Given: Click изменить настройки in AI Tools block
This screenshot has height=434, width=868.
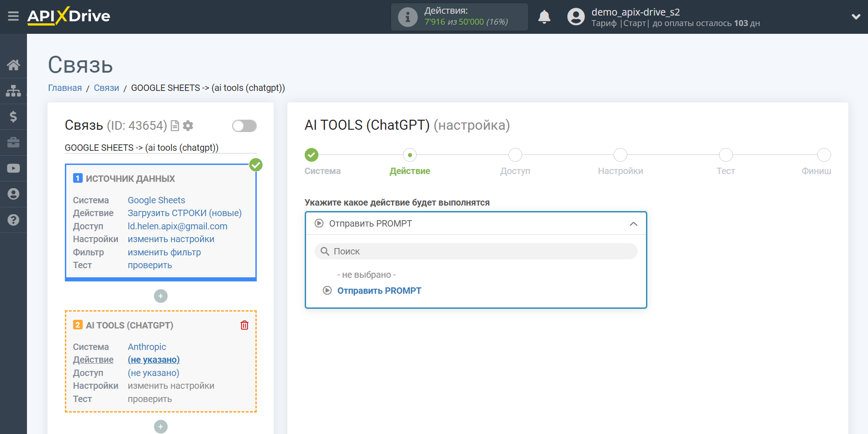Looking at the screenshot, I should tap(171, 386).
